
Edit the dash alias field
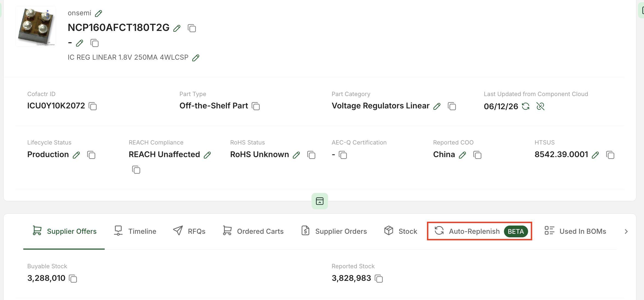[80, 43]
